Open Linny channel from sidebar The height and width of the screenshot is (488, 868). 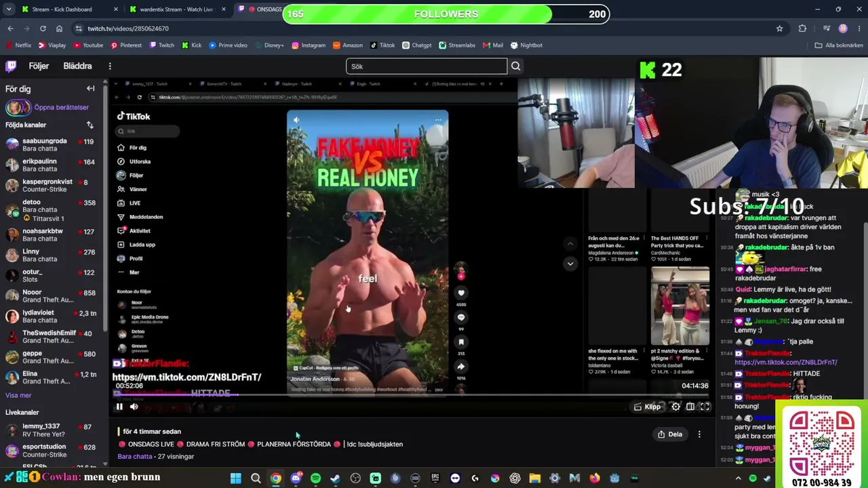tap(51, 255)
